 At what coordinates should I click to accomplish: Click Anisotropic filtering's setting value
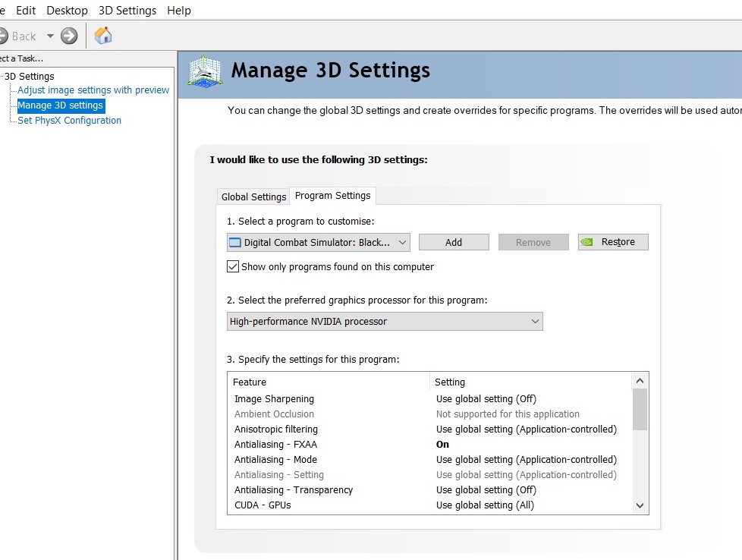527,429
